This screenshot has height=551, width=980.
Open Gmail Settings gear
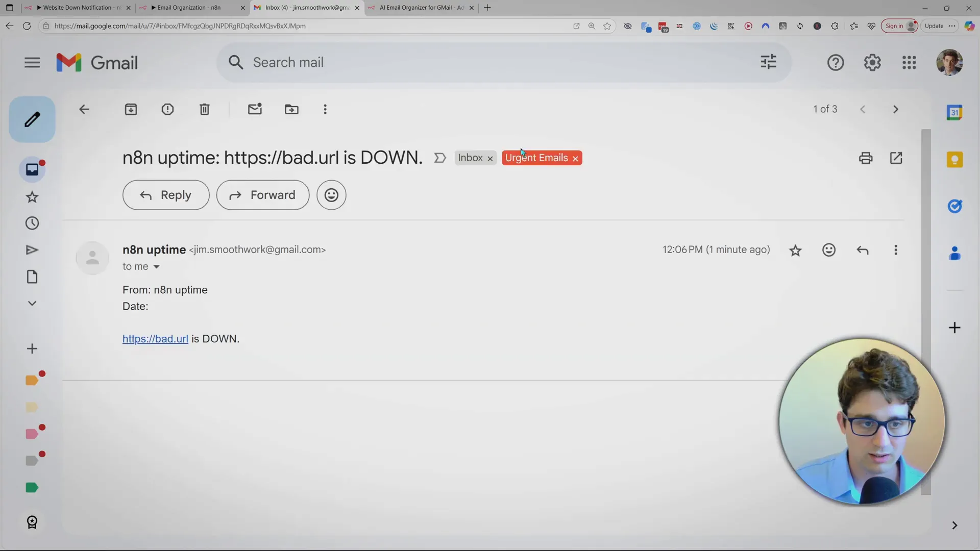point(872,63)
